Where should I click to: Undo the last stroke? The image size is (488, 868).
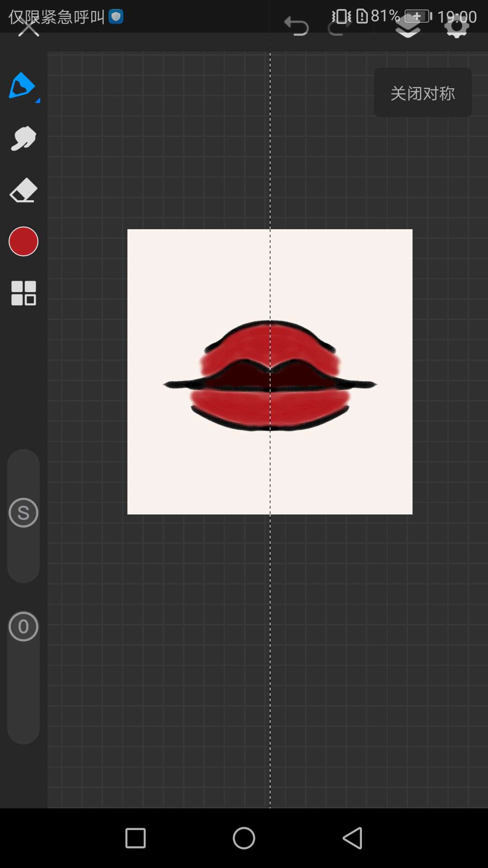click(x=296, y=26)
